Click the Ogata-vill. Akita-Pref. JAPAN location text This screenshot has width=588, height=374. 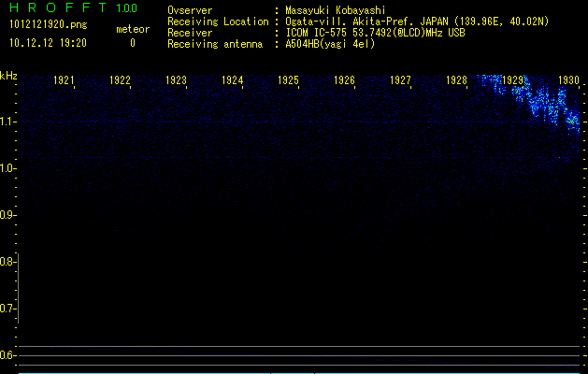coord(417,22)
